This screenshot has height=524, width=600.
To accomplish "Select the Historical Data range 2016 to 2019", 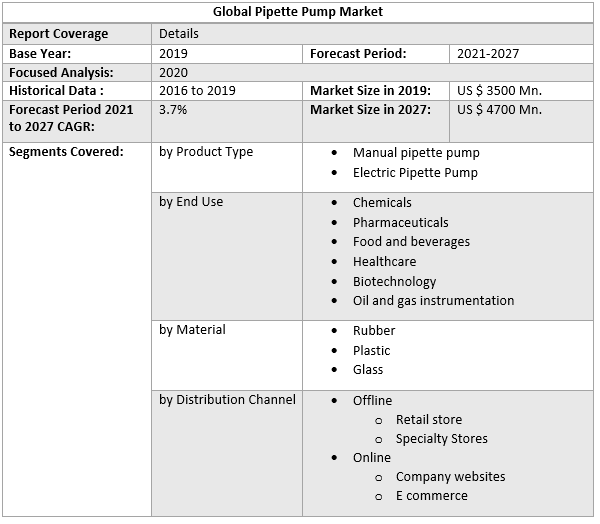I will [197, 91].
